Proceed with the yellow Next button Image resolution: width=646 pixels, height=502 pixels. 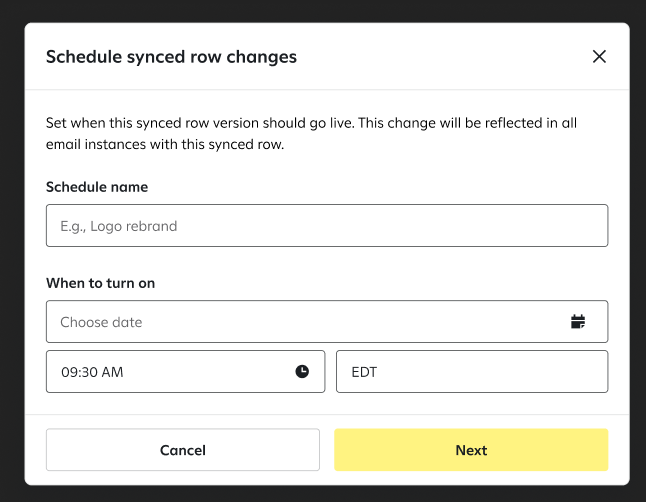471,450
